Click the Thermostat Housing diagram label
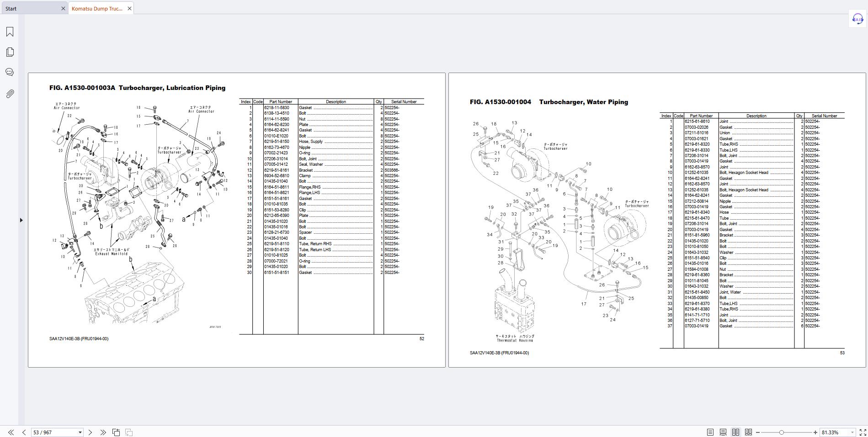The image size is (868, 437). [x=515, y=338]
